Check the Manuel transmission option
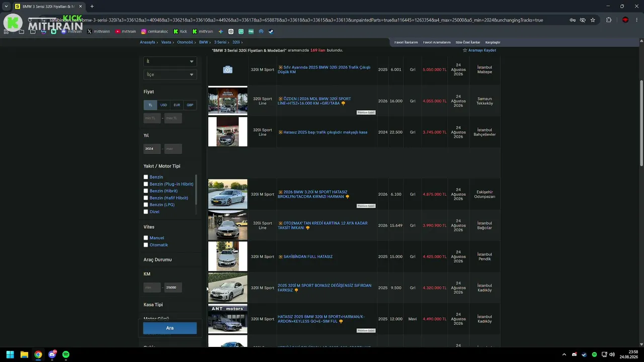This screenshot has width=644, height=362. point(146,238)
